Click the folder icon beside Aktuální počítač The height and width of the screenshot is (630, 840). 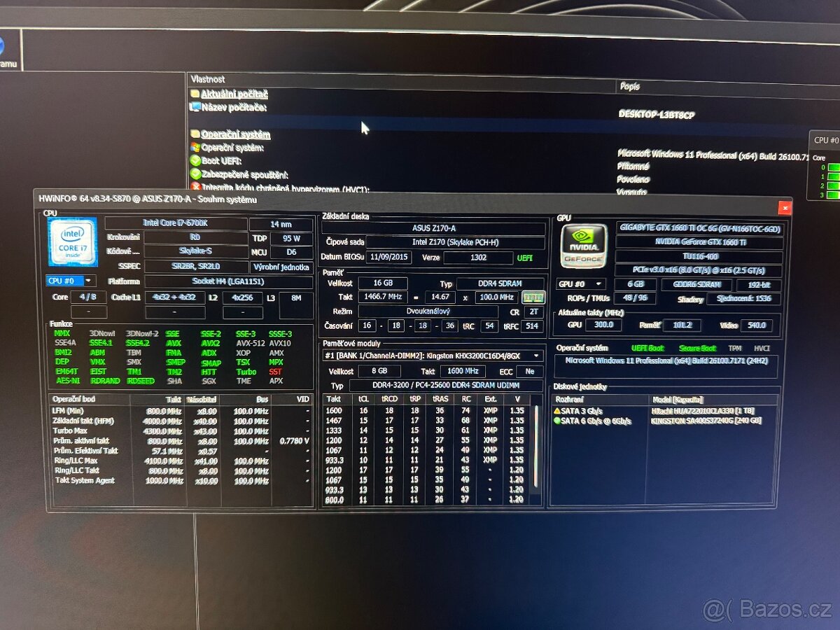195,94
